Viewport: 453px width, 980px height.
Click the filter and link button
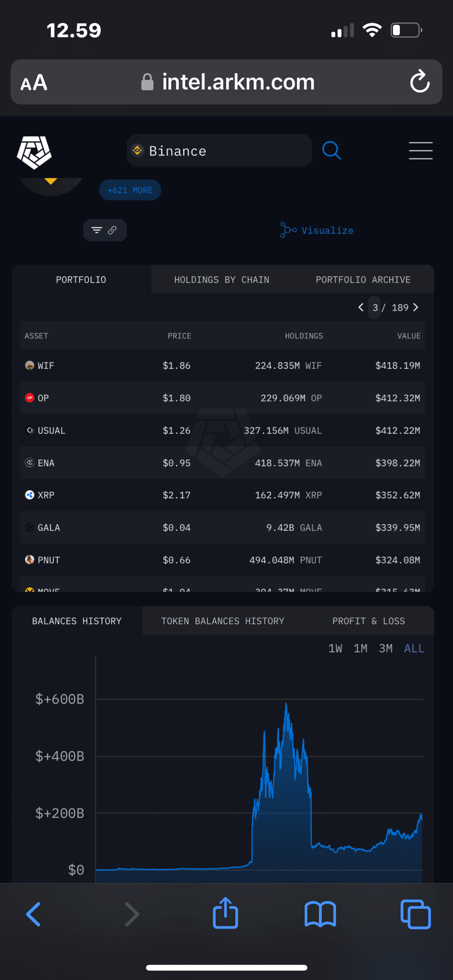[104, 230]
